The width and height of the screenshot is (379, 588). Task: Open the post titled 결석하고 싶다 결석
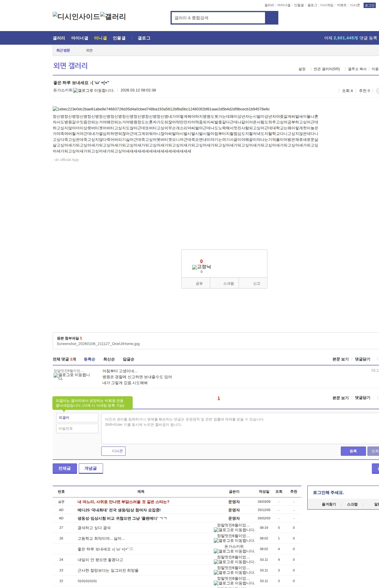click(94, 528)
